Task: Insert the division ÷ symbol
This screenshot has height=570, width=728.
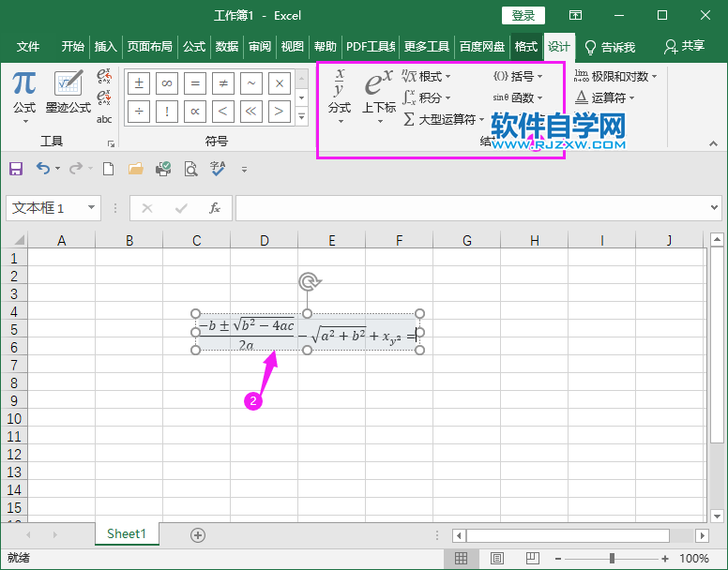Action: click(139, 112)
